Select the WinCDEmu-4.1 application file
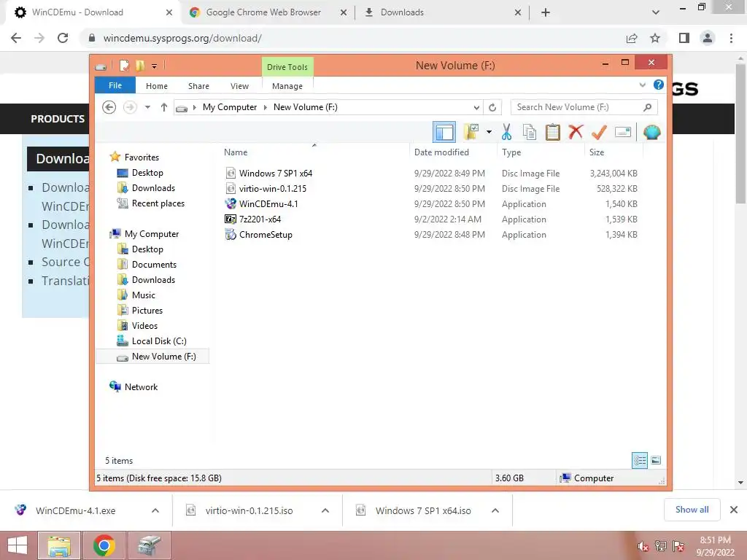The width and height of the screenshot is (747, 560). tap(268, 204)
